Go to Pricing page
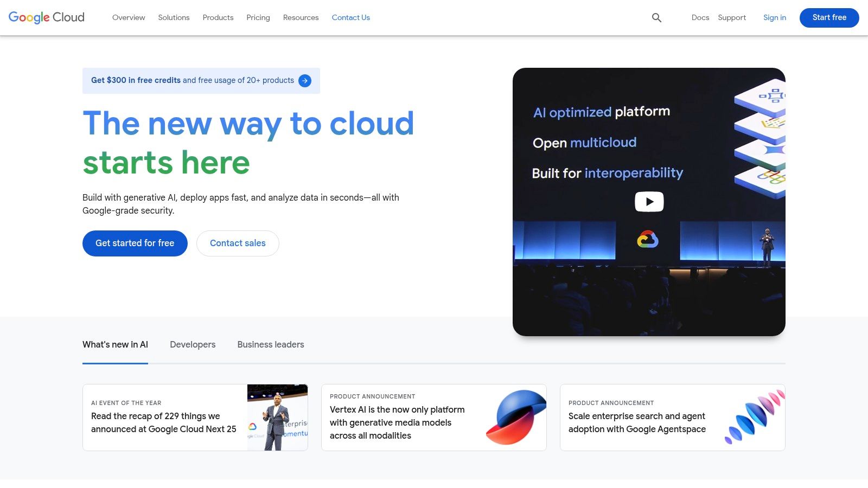This screenshot has width=868, height=488. click(258, 17)
